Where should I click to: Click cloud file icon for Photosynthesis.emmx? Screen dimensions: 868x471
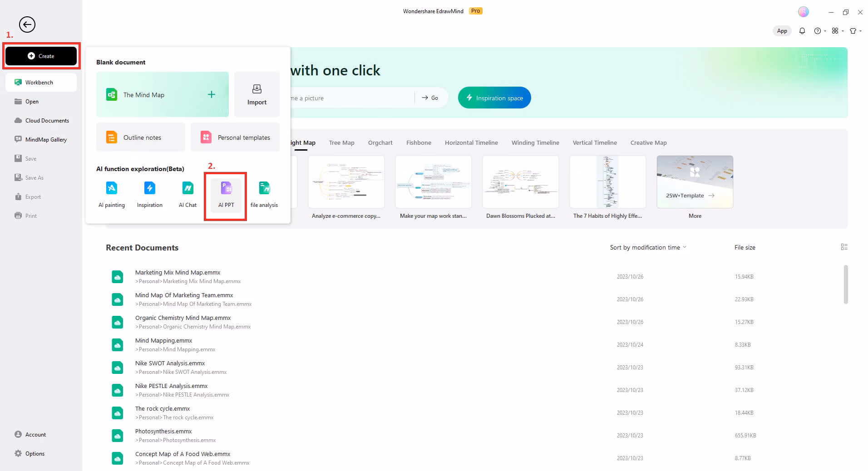118,436
